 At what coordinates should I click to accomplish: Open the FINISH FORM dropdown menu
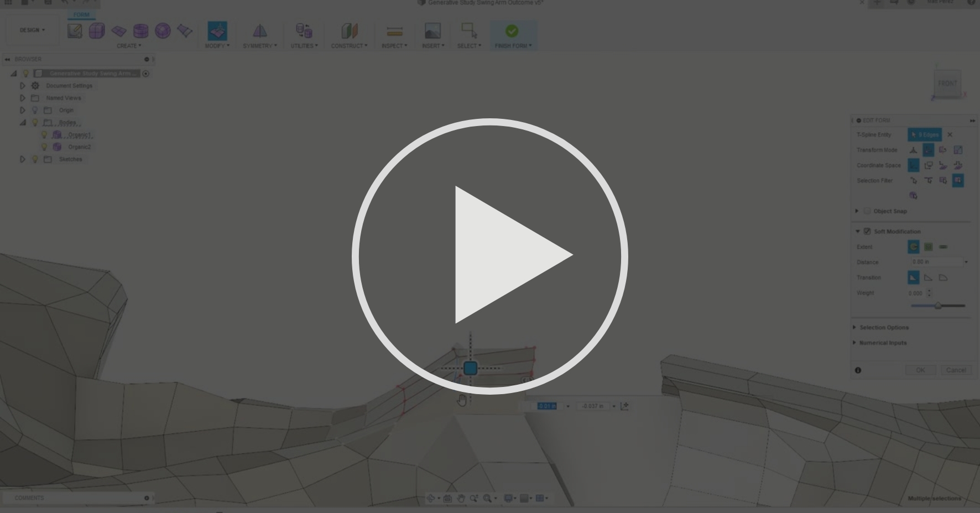tap(513, 46)
